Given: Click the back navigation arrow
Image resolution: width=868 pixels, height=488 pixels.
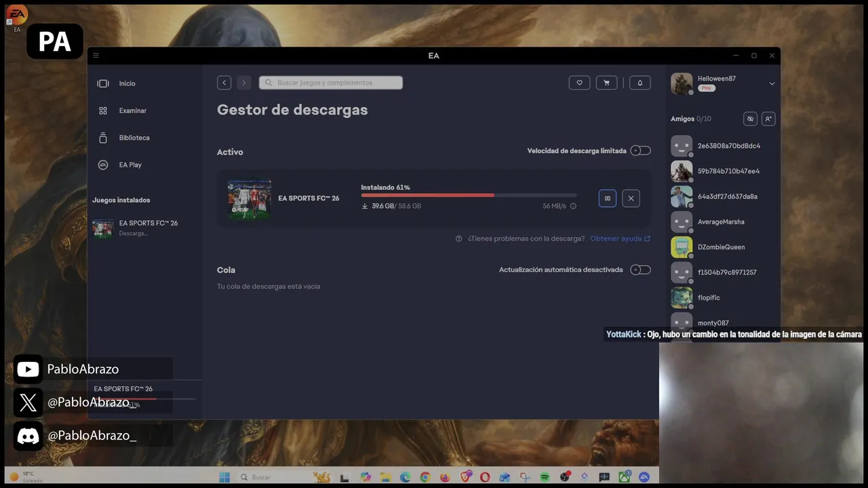Looking at the screenshot, I should [x=224, y=83].
